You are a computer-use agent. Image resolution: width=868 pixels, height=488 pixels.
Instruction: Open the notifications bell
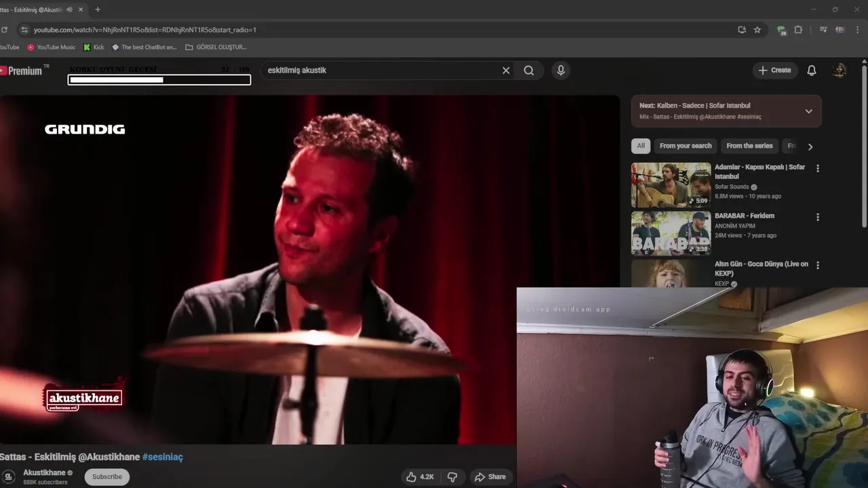tap(812, 70)
